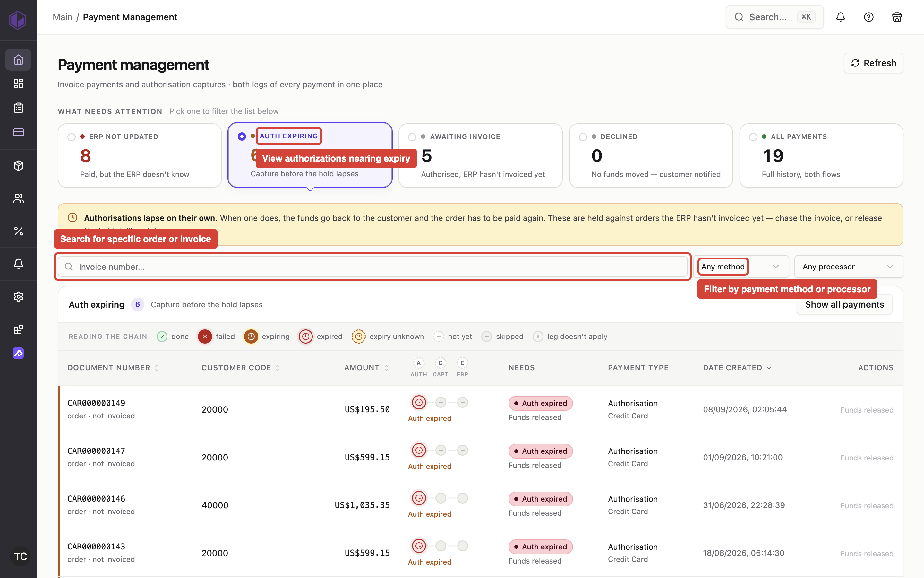Screen dimensions: 924x578
Task: Open the settings gear icon in the sidebar
Action: click(18, 297)
